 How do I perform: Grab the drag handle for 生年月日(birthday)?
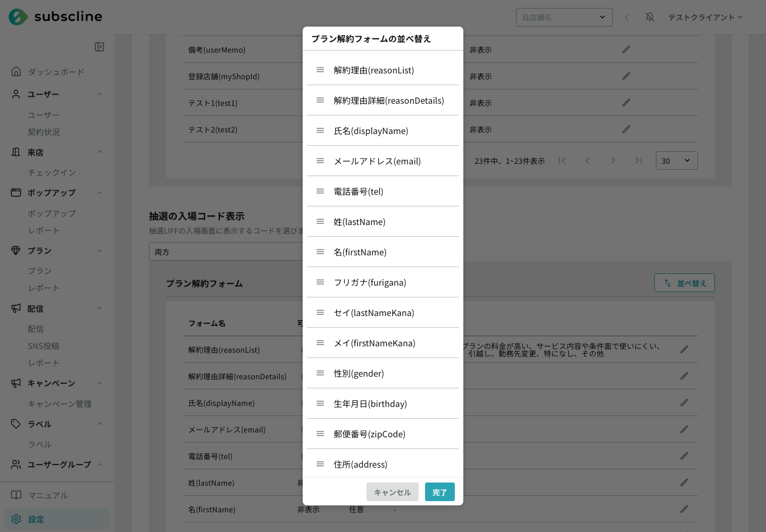click(x=320, y=403)
